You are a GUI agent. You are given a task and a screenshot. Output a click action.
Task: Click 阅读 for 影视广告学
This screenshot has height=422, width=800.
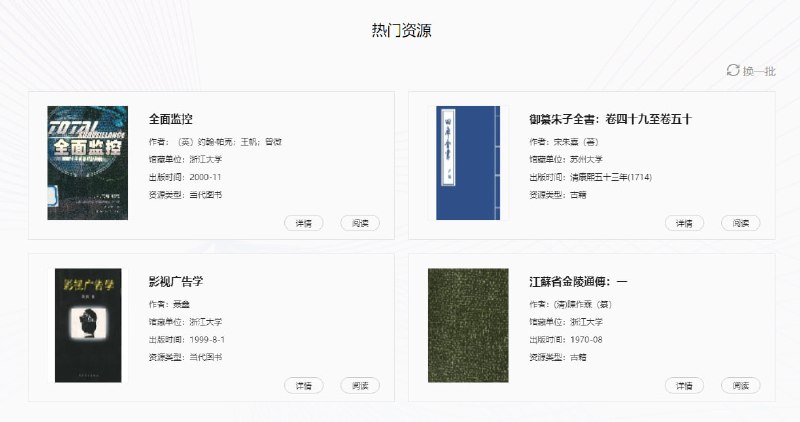coord(360,386)
